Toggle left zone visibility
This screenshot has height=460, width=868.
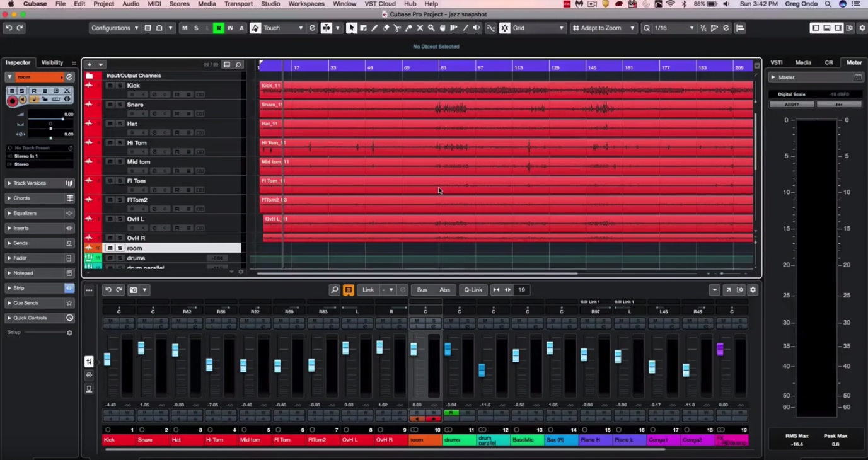(x=816, y=28)
